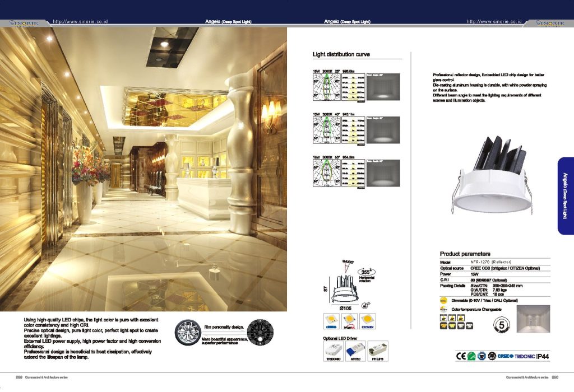Screen dimensions: 574x392
Task: Click the yellow Dimmable icon
Action: tap(443, 300)
